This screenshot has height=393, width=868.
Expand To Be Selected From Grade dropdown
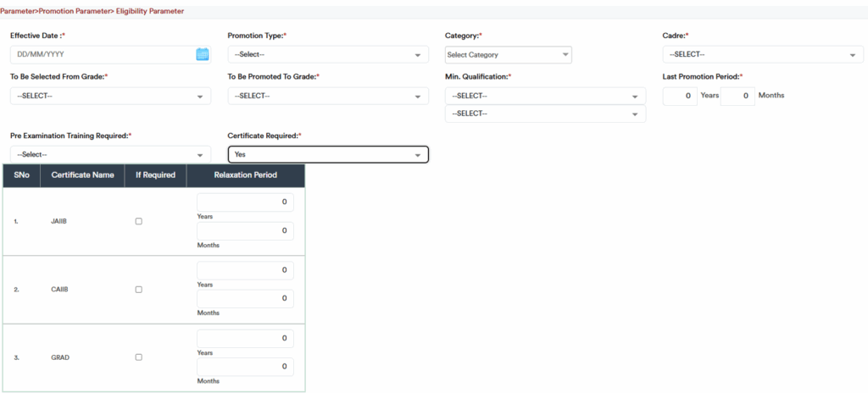[110, 96]
